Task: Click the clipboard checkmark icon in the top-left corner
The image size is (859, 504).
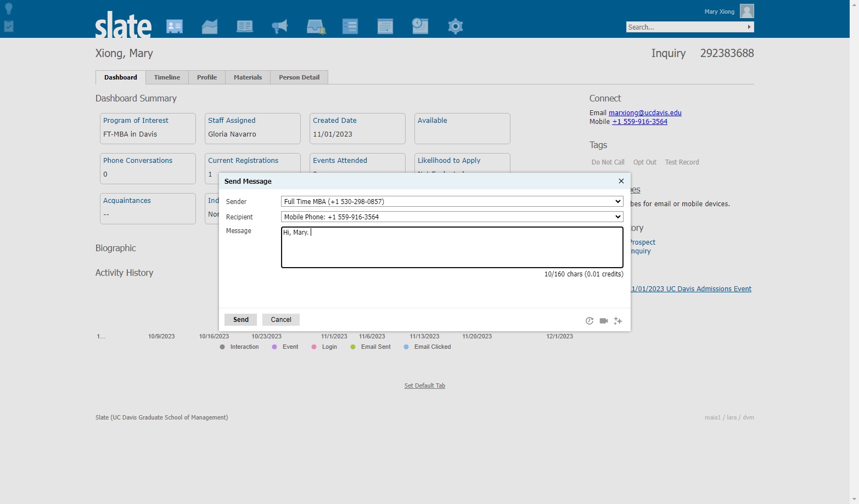Action: pyautogui.click(x=9, y=26)
